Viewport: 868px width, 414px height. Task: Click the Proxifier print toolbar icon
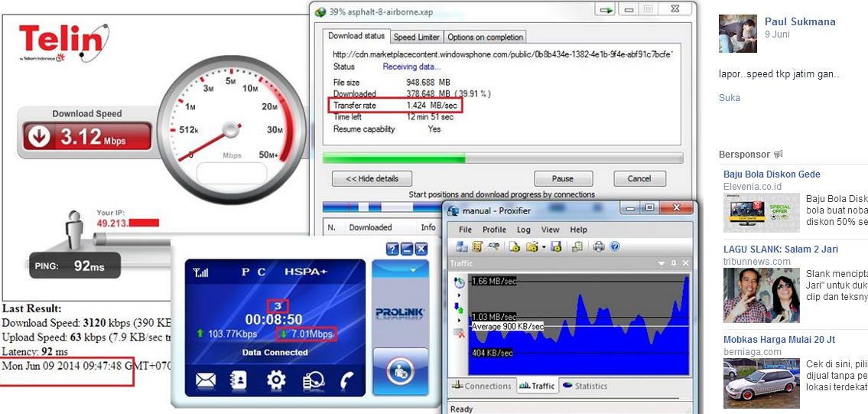pyautogui.click(x=598, y=246)
